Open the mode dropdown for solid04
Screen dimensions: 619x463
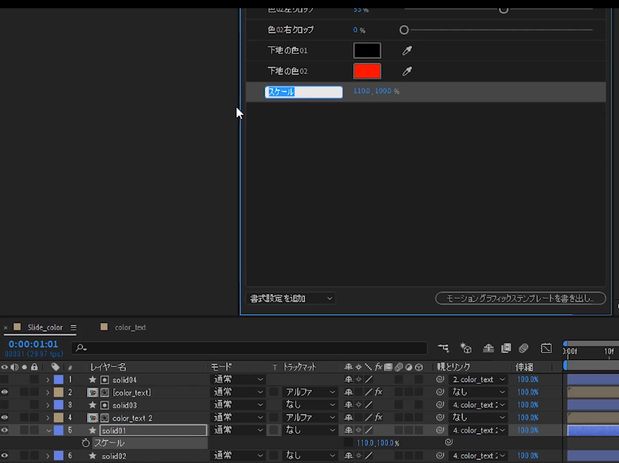pos(238,379)
